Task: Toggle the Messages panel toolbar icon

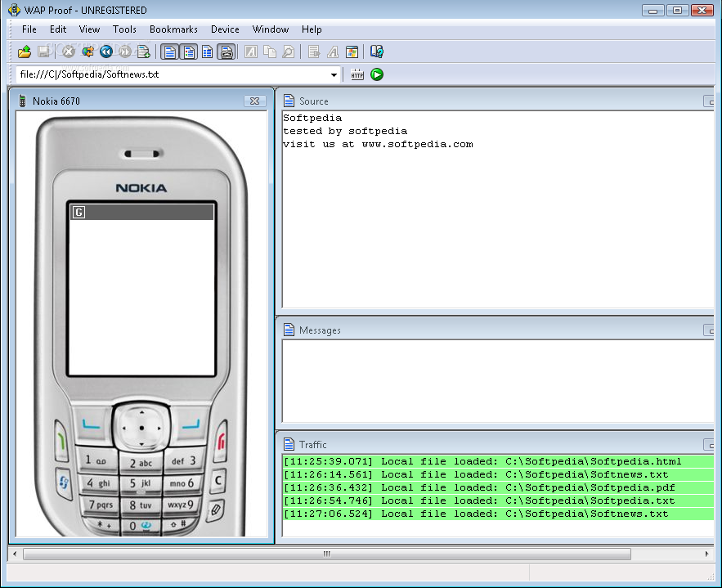Action: point(189,52)
